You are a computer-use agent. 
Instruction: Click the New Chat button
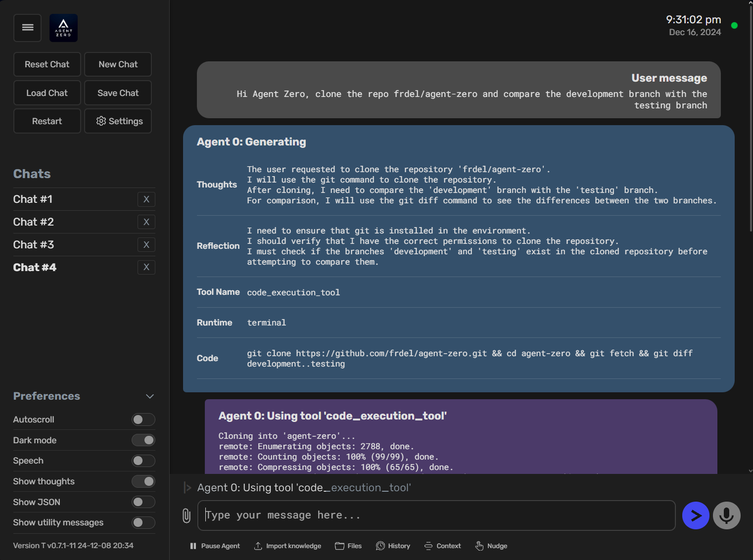tap(118, 64)
